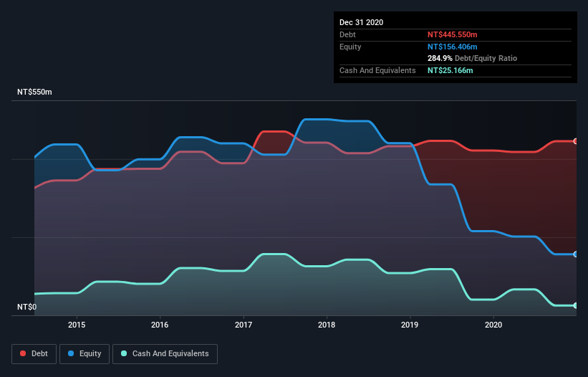
Task: Select the 2019 x-axis label
Action: 410,325
